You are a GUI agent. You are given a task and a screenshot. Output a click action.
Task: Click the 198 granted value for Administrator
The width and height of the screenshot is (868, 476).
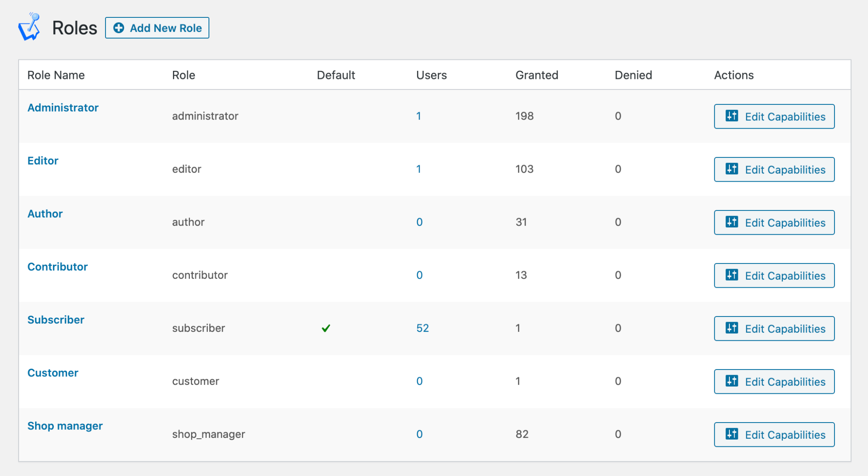pos(524,116)
